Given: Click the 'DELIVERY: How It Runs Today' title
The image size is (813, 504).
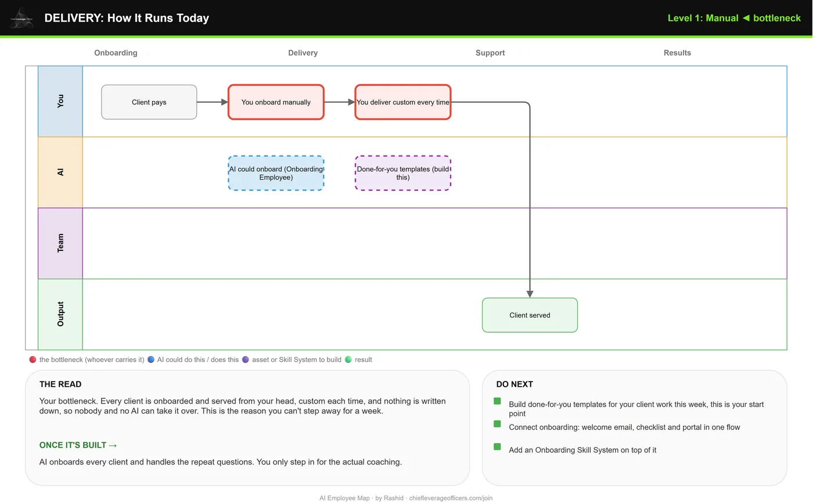Looking at the screenshot, I should 127,18.
